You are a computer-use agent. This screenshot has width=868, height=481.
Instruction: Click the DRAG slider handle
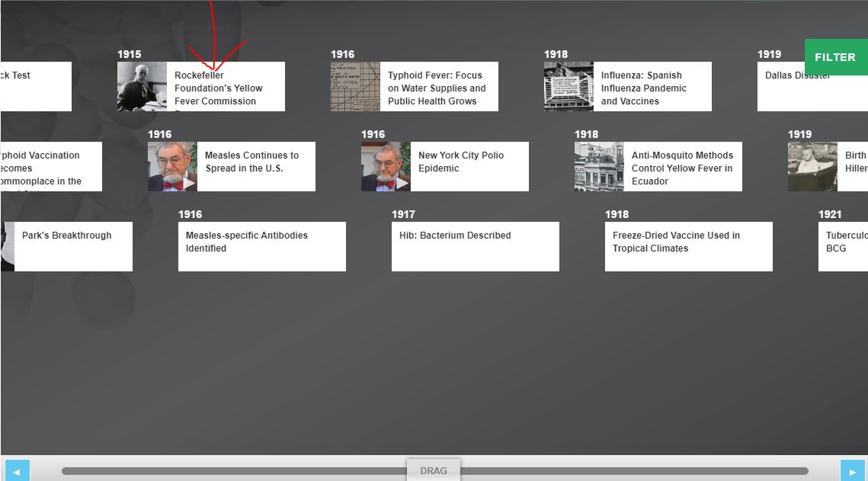coord(434,470)
